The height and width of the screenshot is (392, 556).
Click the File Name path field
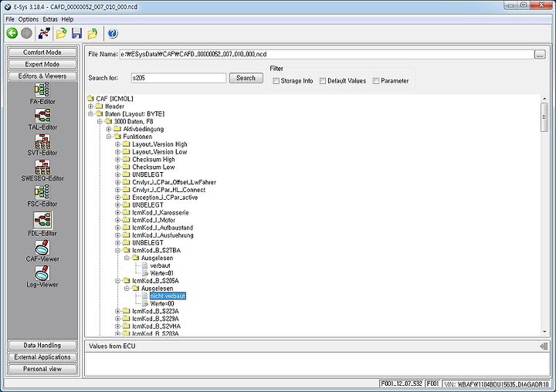[326, 54]
